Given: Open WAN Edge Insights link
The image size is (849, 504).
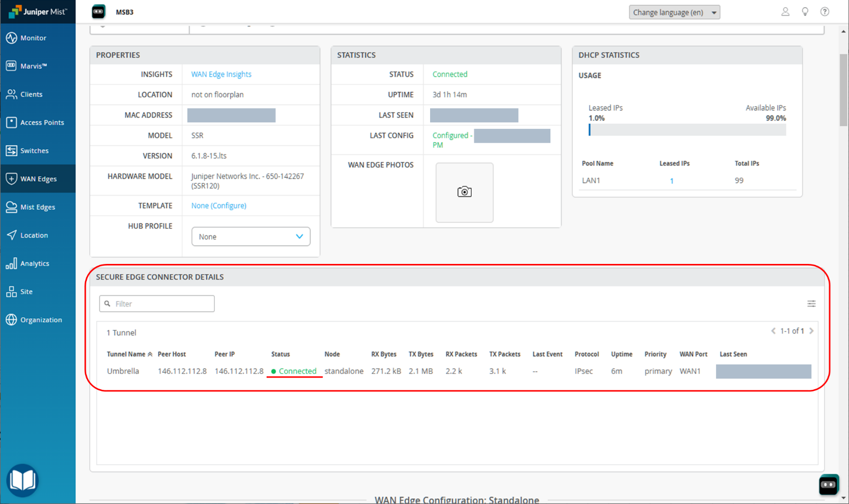Looking at the screenshot, I should (x=221, y=74).
